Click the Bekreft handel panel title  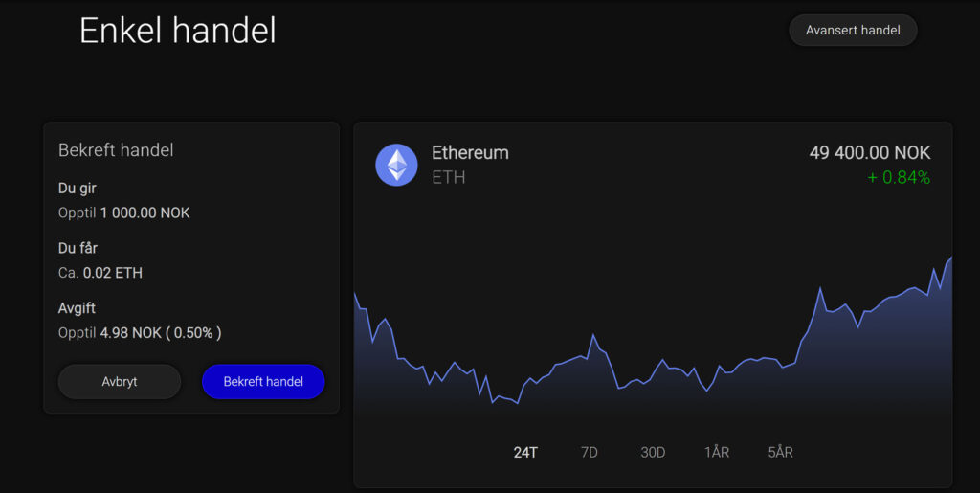pyautogui.click(x=116, y=150)
